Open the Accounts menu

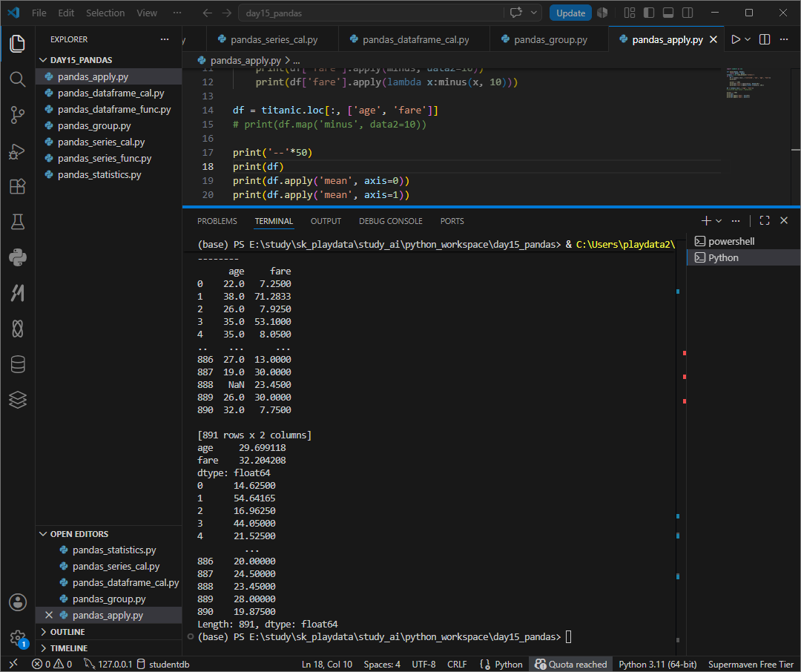pos(17,602)
